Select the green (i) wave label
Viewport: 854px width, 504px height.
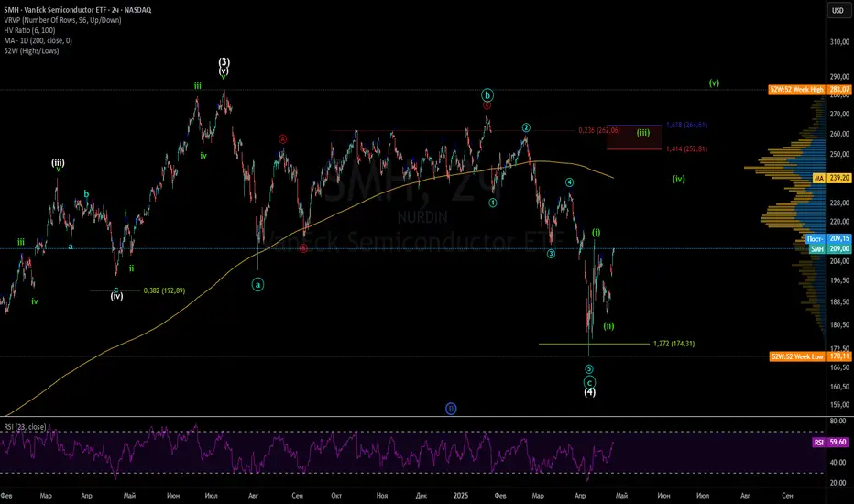(597, 233)
